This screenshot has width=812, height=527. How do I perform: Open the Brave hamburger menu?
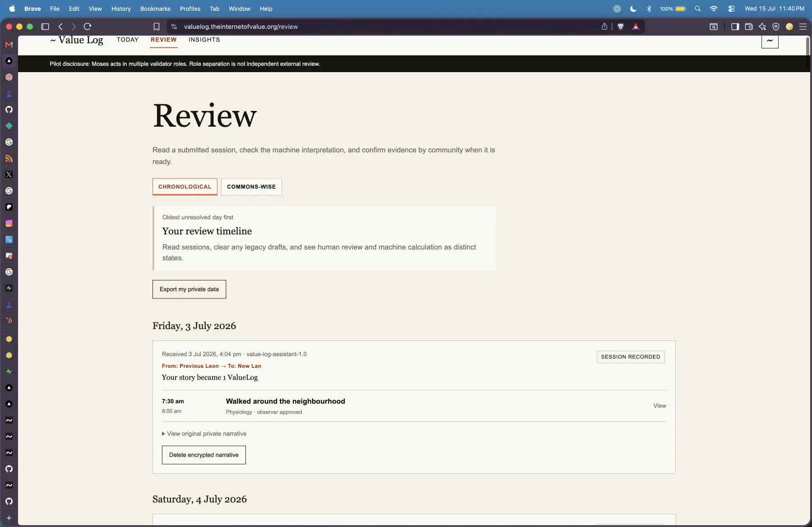click(803, 27)
